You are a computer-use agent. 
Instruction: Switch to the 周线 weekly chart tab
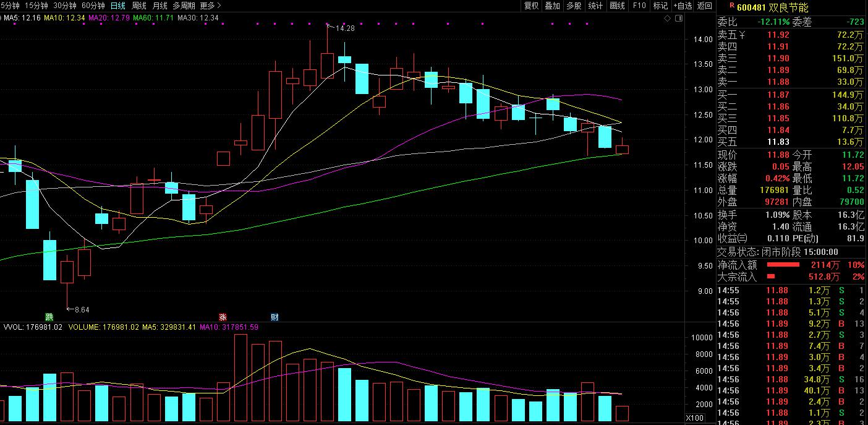(139, 6)
